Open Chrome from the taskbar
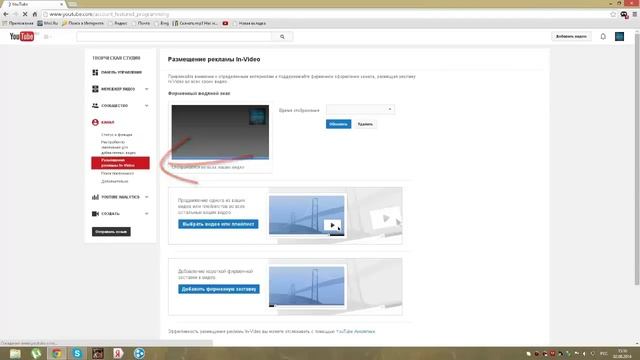The width and height of the screenshot is (640, 360). coord(57,353)
